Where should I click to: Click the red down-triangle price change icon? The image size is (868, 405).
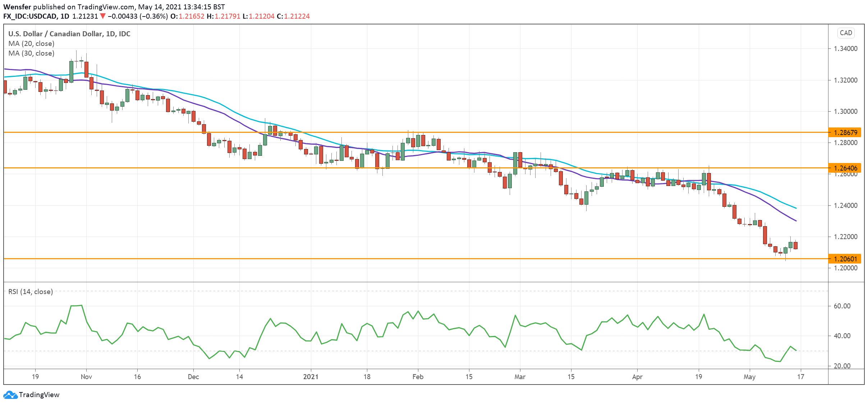click(103, 16)
